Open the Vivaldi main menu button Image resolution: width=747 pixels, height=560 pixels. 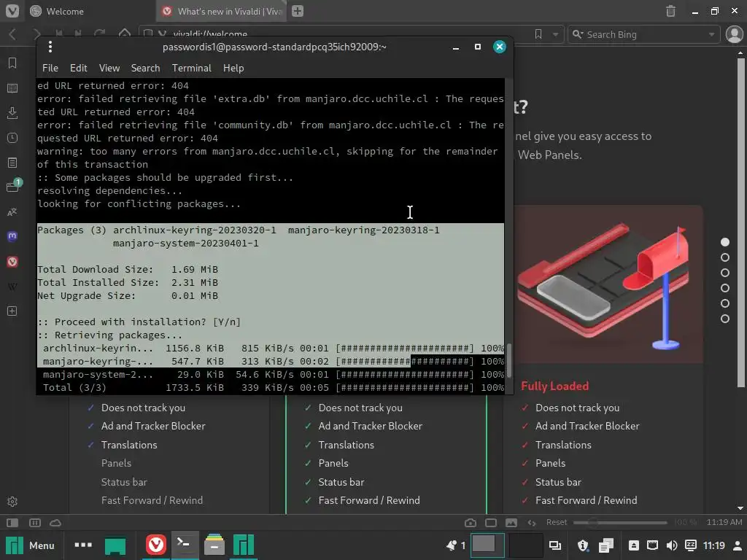pos(12,11)
